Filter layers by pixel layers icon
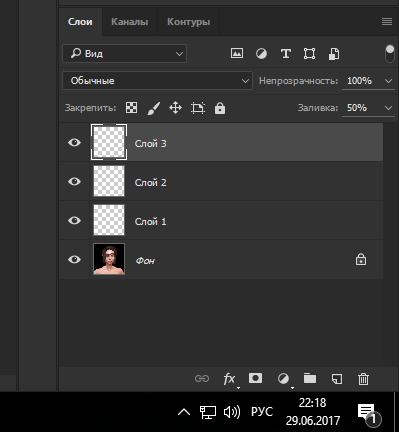 237,53
